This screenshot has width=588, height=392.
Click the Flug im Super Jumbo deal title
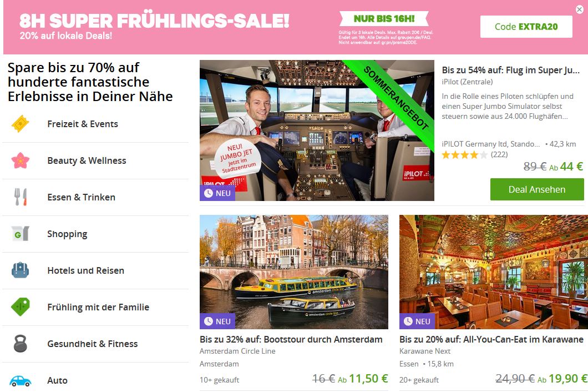[511, 70]
